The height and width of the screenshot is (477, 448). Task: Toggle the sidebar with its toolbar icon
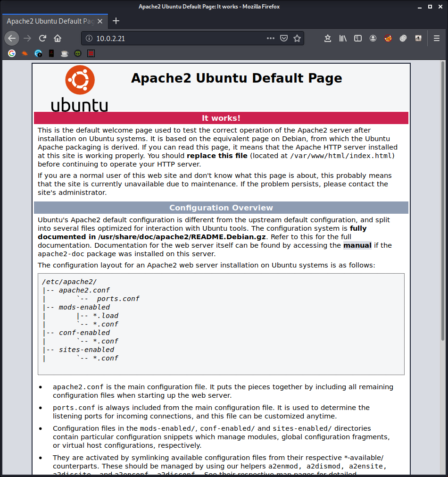[x=358, y=38]
